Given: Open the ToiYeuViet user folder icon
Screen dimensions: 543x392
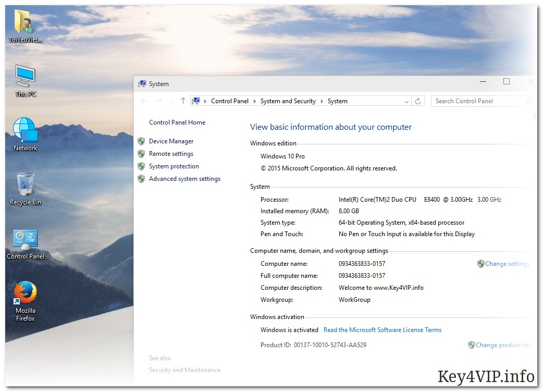Looking at the screenshot, I should (26, 26).
